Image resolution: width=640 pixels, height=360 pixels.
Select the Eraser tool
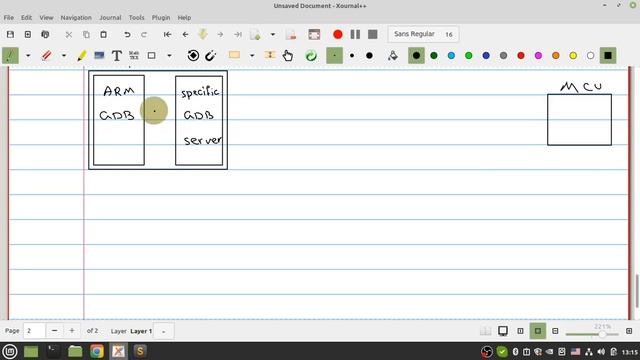click(x=46, y=56)
